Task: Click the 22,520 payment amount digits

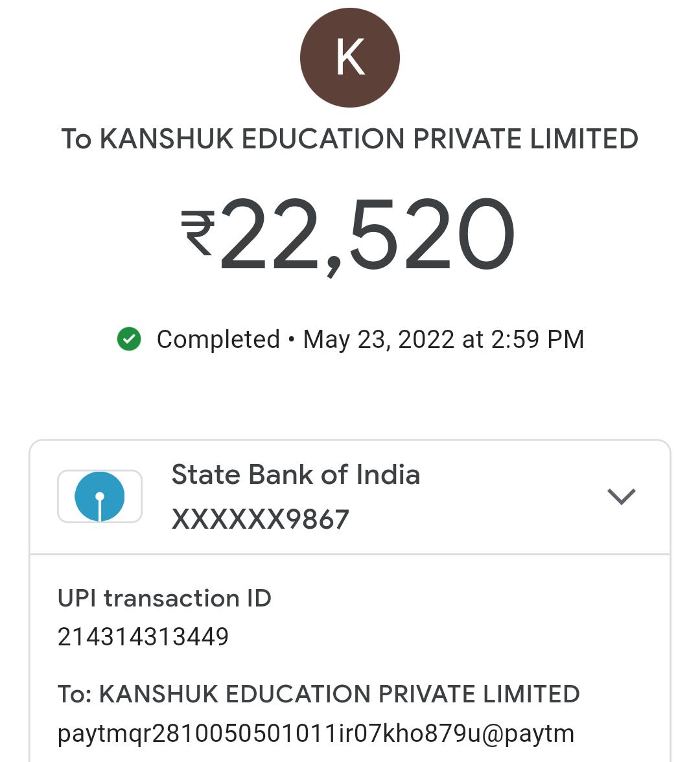Action: click(x=367, y=235)
